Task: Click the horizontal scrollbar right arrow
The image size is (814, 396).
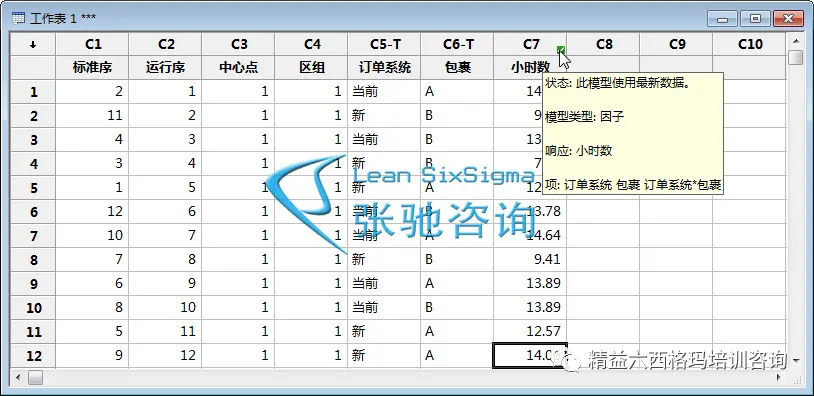Action: (x=778, y=377)
